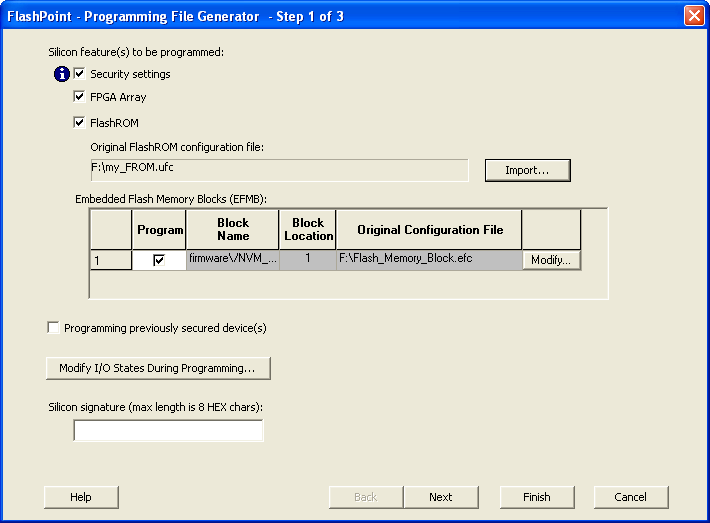Focus the Silicon signature input field
Viewport: 710px width, 523px height.
click(x=168, y=430)
